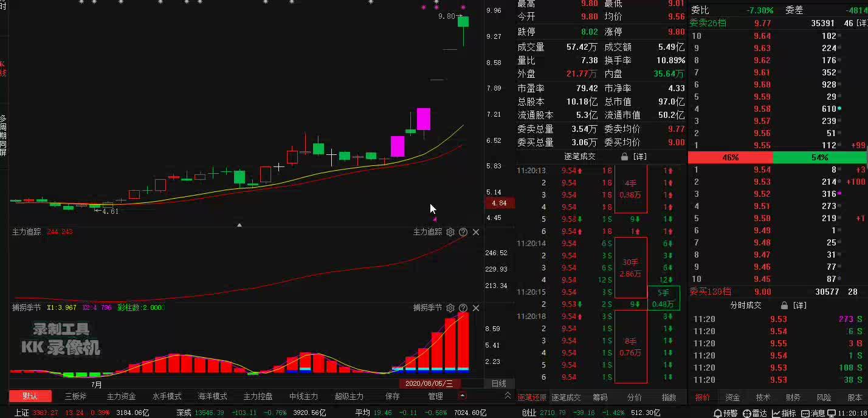Click the 30手 2.86万 trade box

630,268
